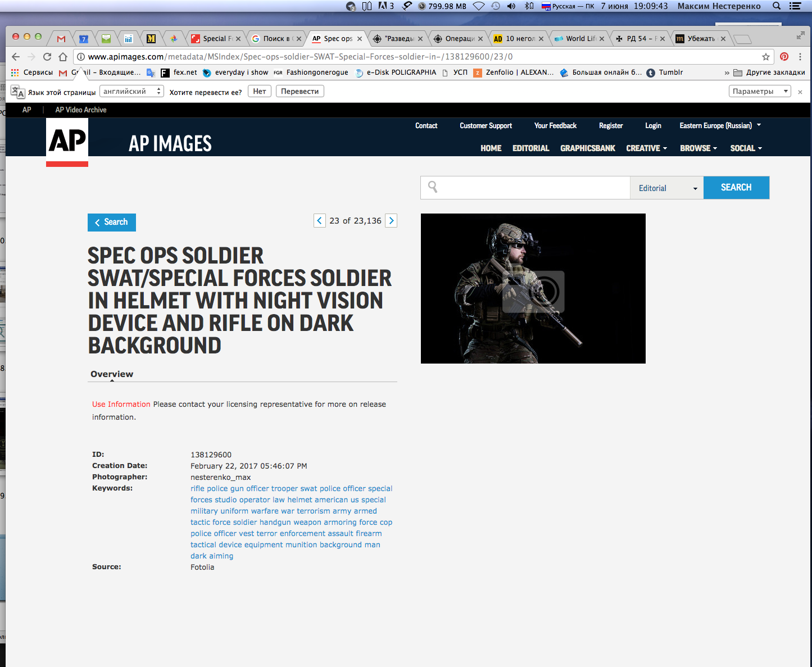Open Chrome's three-dot menu

800,57
